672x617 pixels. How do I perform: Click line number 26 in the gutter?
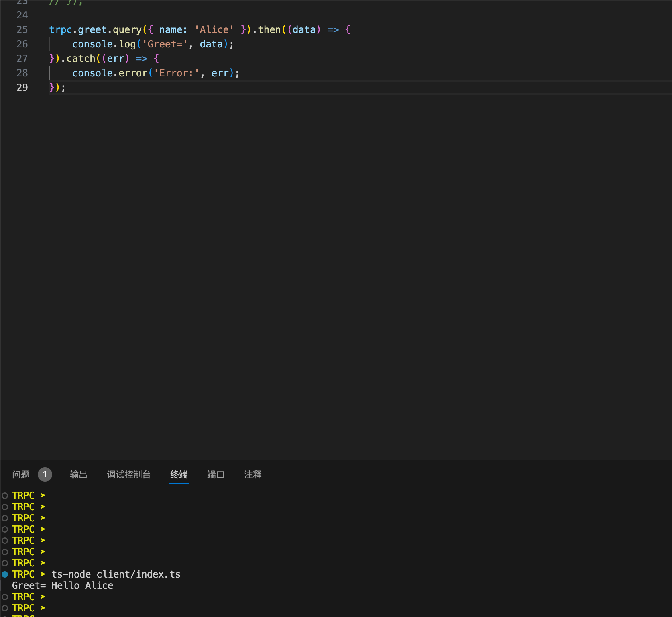[x=22, y=44]
